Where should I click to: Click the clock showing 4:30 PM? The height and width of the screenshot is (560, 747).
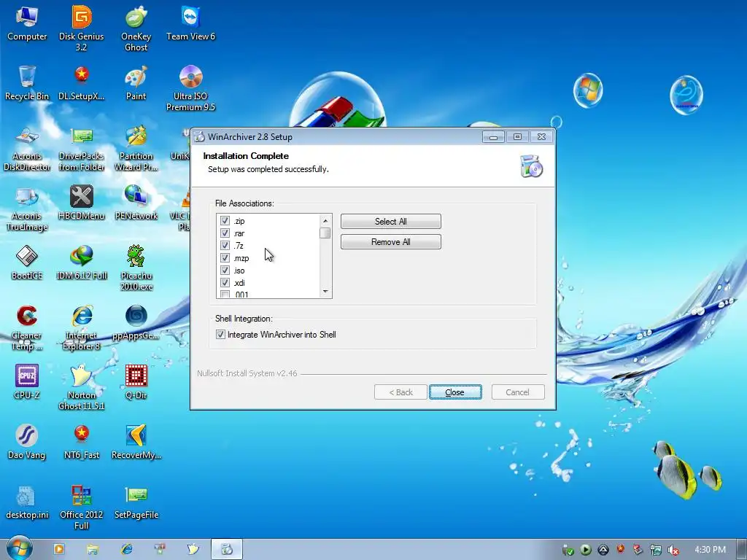pyautogui.click(x=710, y=550)
